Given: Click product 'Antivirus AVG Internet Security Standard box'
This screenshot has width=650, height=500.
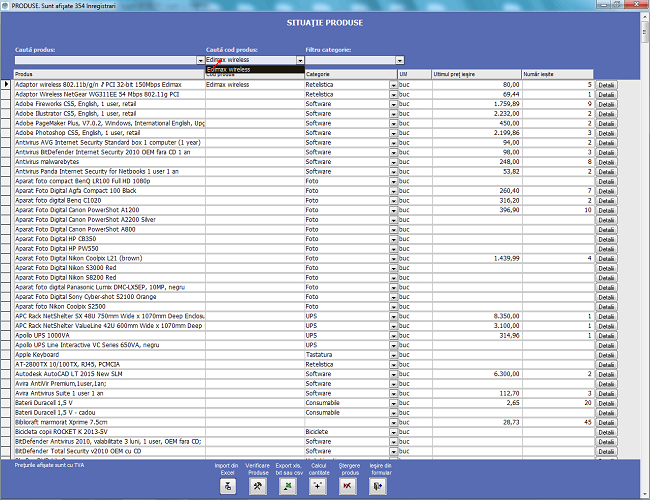Looking at the screenshot, I should (109, 143).
